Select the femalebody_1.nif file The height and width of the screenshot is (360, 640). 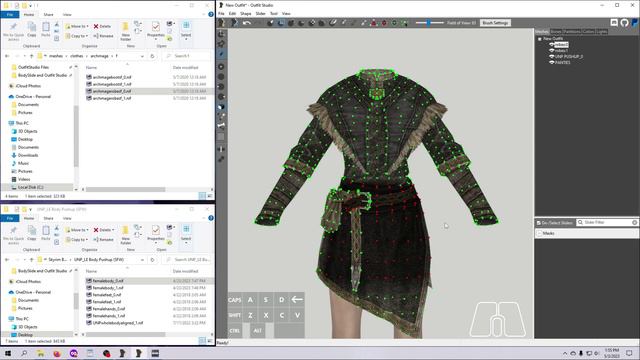pos(108,288)
